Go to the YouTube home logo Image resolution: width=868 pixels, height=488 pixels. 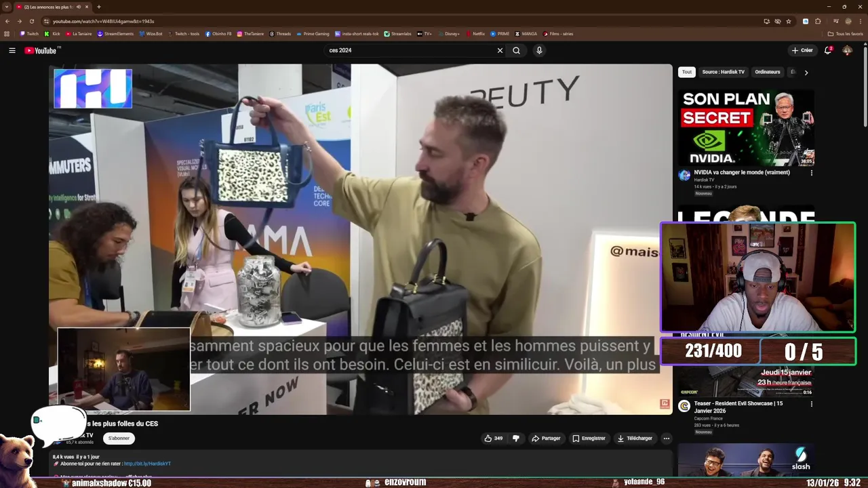42,50
